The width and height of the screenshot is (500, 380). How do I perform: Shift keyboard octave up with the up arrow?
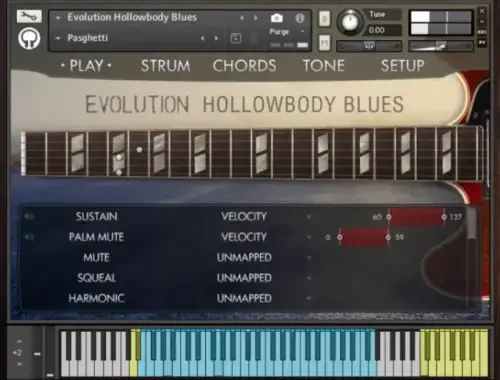[x=19, y=341]
